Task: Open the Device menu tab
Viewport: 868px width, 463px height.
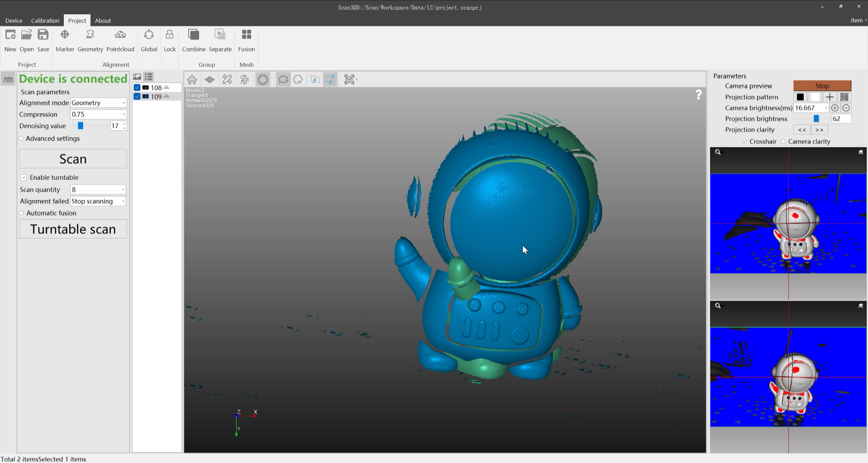Action: pyautogui.click(x=14, y=20)
